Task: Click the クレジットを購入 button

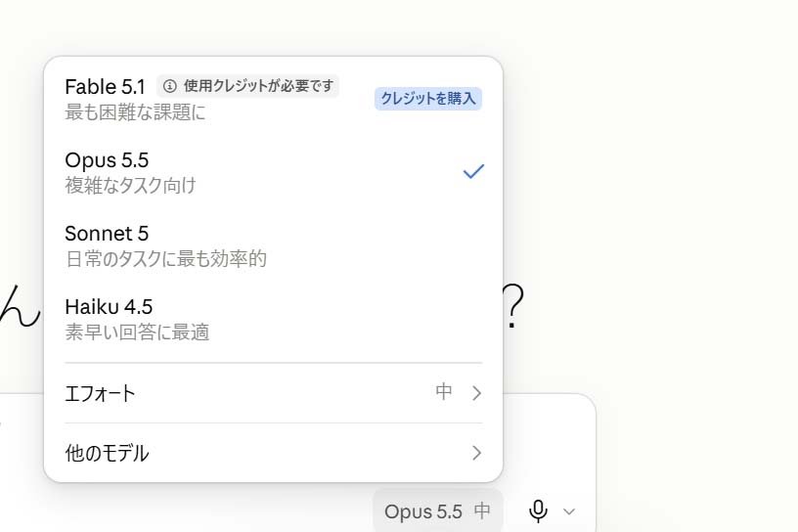Action: [428, 98]
